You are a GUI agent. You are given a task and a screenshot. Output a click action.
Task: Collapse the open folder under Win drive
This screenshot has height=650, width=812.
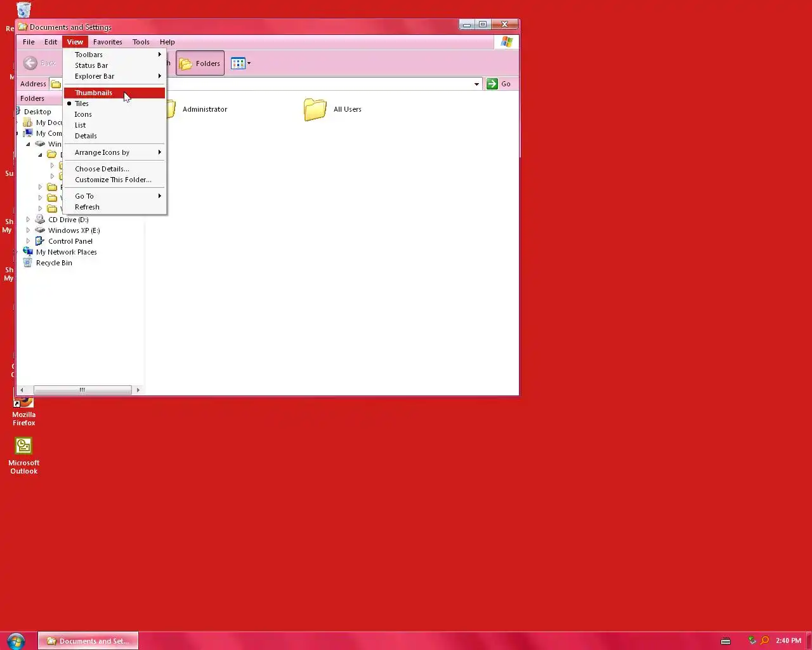pos(40,155)
